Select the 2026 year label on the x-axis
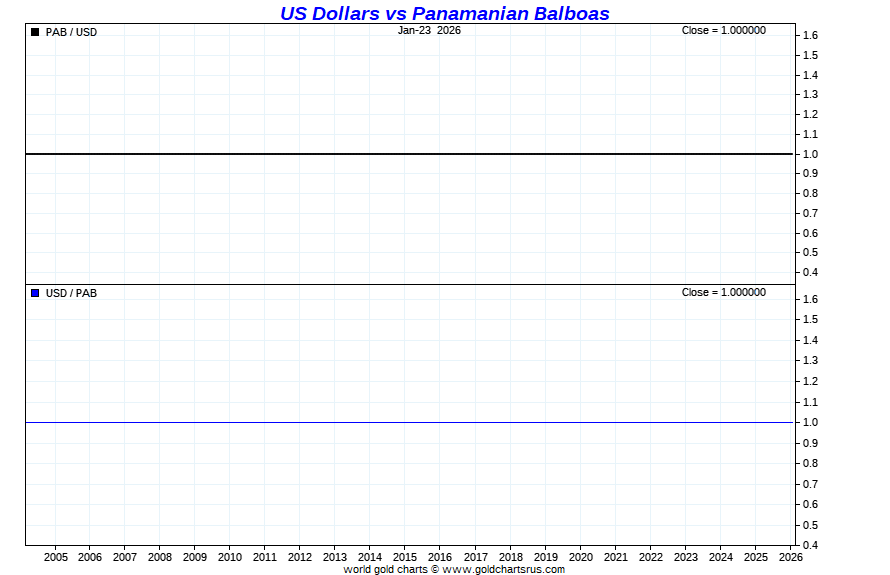Screen dimensions: 890x575 click(x=790, y=557)
